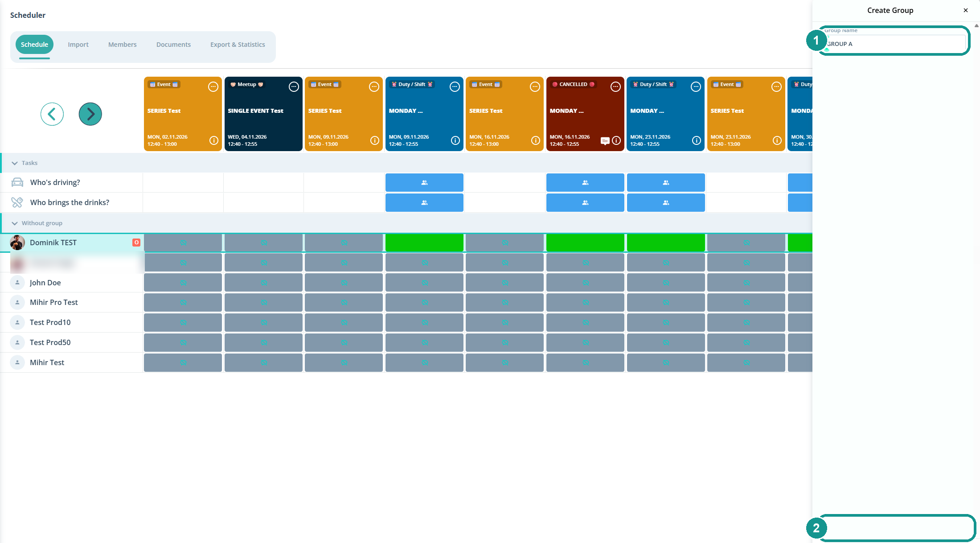The height and width of the screenshot is (543, 980).
Task: Edit the Group Name input field
Action: point(895,44)
